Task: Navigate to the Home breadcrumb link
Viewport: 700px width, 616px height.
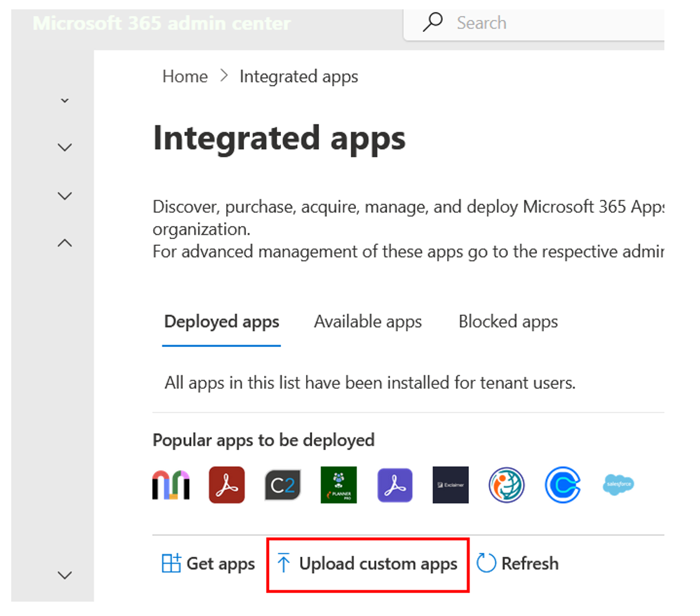Action: pos(185,77)
